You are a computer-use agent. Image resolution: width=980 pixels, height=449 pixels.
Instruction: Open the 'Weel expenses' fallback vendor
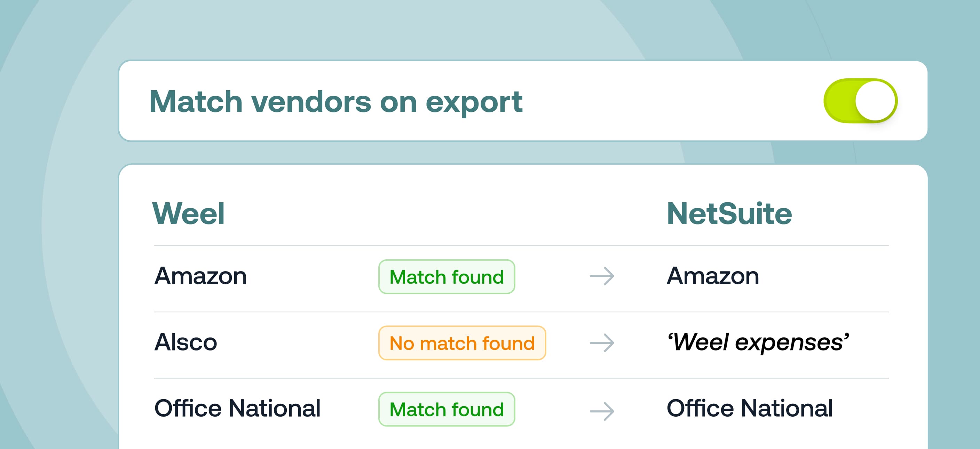pyautogui.click(x=758, y=342)
